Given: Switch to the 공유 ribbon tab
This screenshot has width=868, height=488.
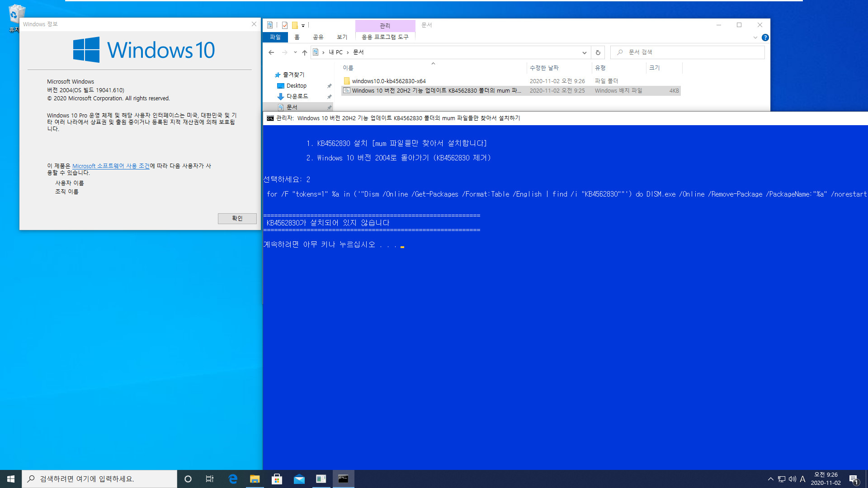Looking at the screenshot, I should point(318,37).
